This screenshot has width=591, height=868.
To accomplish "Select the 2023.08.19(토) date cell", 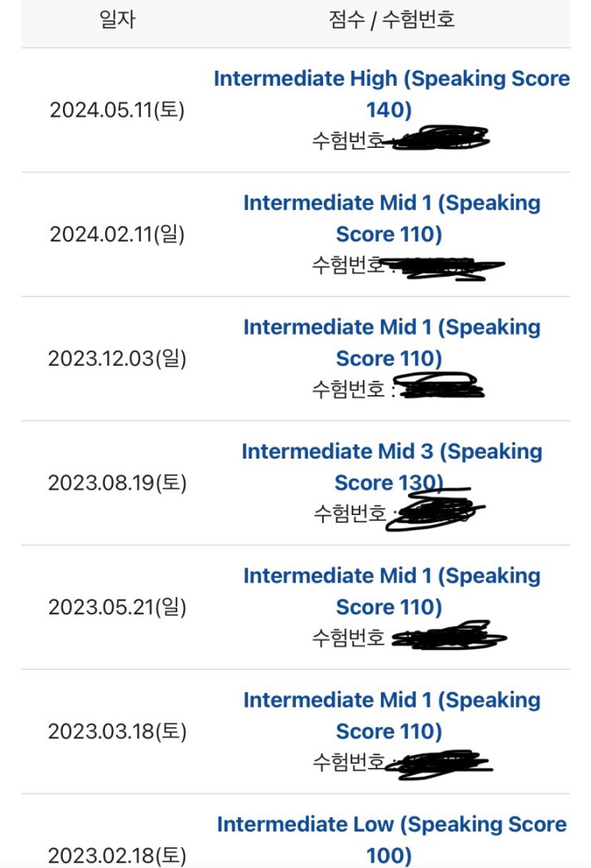I will coord(117,482).
